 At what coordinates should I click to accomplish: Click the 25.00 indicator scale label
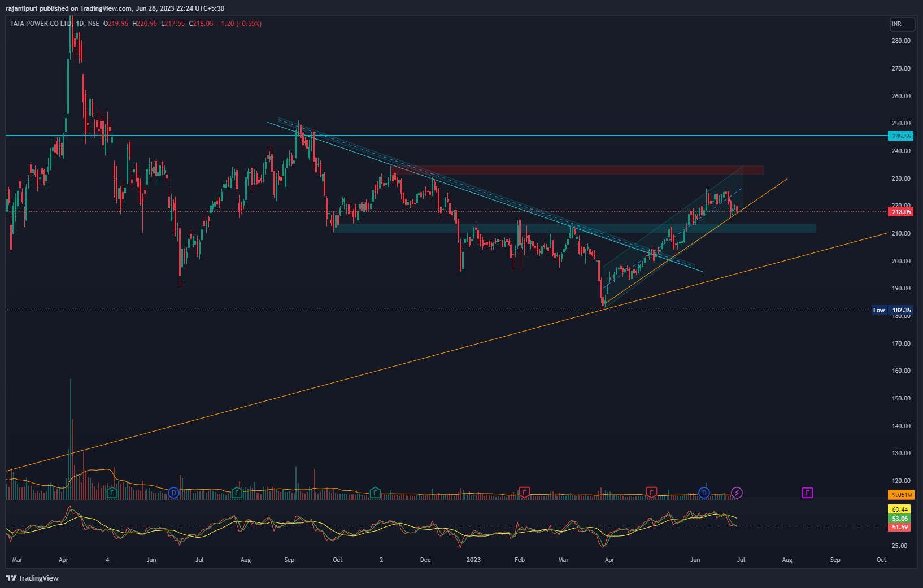pos(900,546)
